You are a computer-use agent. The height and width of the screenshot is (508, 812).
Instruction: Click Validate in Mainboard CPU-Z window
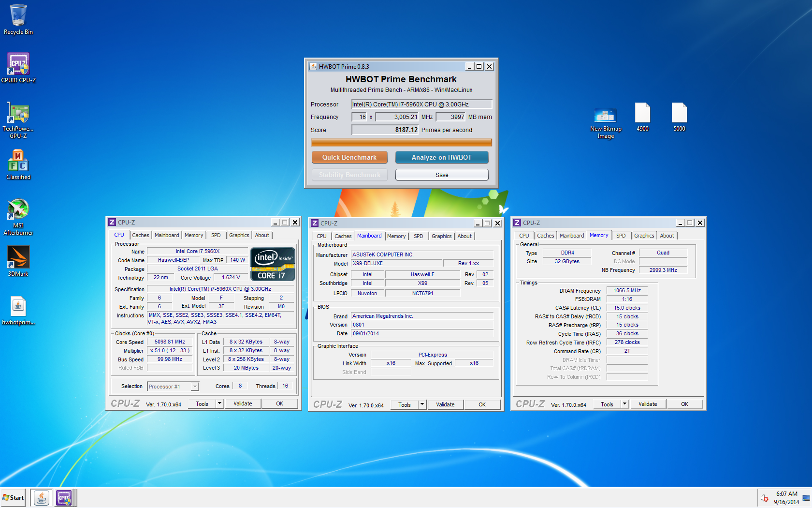point(445,404)
